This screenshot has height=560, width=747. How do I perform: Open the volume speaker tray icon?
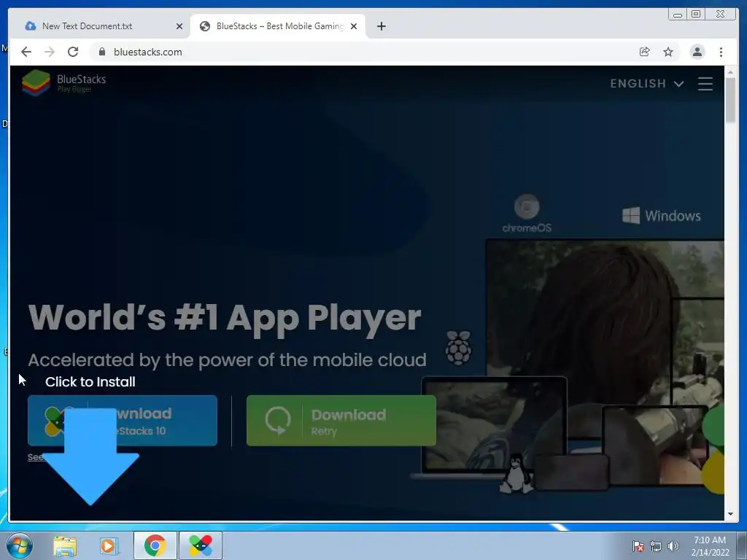tap(673, 547)
